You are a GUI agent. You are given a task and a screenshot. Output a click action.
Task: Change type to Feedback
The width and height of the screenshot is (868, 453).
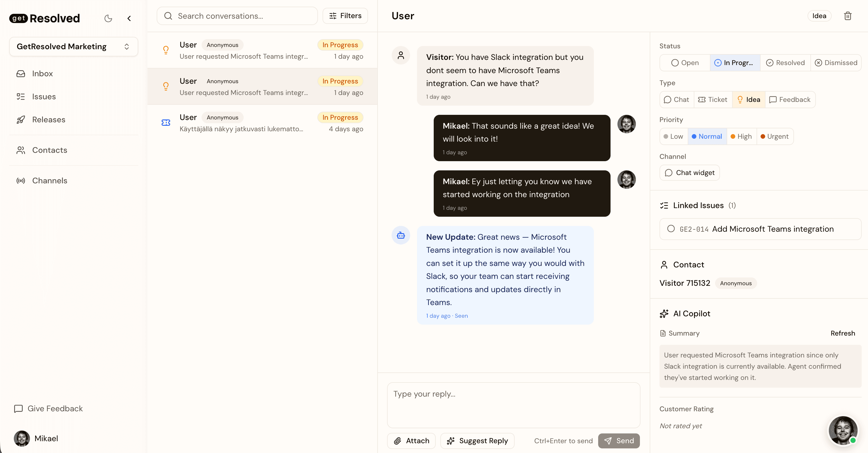(790, 100)
